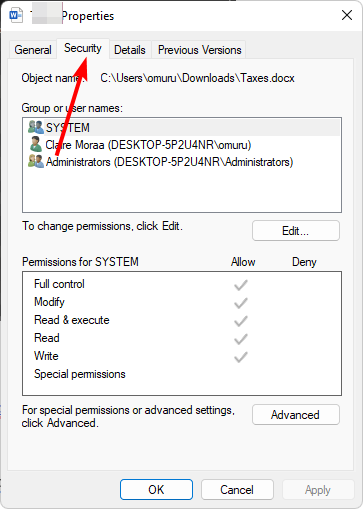Close the Properties dialog with X
Viewport: 363px width, 509px height.
coord(347,15)
